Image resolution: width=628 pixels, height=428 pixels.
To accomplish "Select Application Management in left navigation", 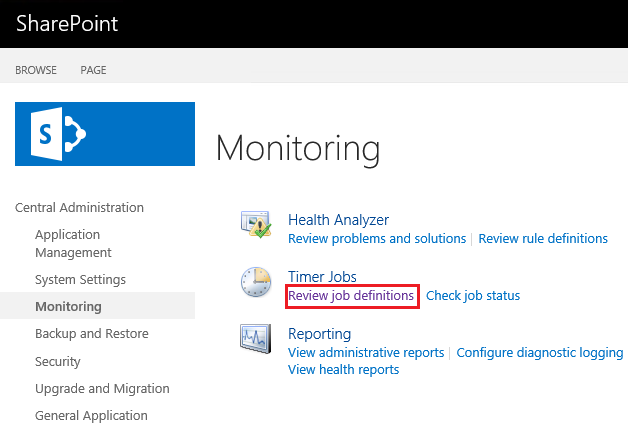I will [x=73, y=243].
